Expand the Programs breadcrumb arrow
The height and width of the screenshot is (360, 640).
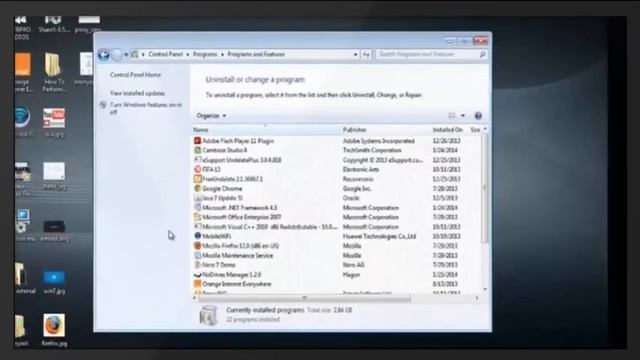click(222, 54)
